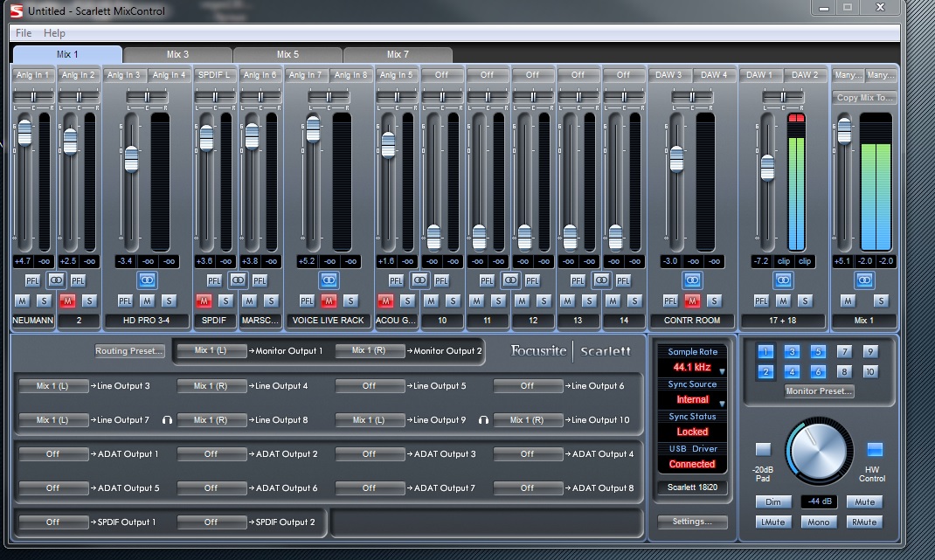Screen dimensions: 935x560
Task: Unmute the SPDIF channel
Action: (204, 301)
